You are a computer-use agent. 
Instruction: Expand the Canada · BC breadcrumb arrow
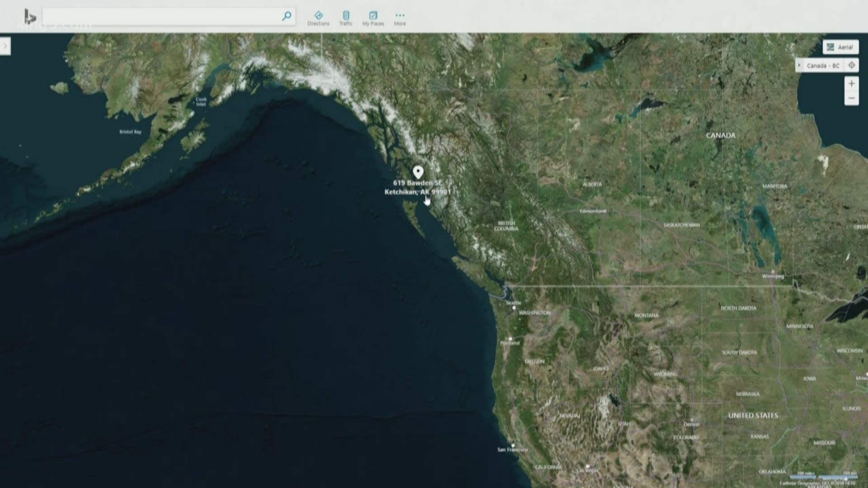pyautogui.click(x=799, y=66)
